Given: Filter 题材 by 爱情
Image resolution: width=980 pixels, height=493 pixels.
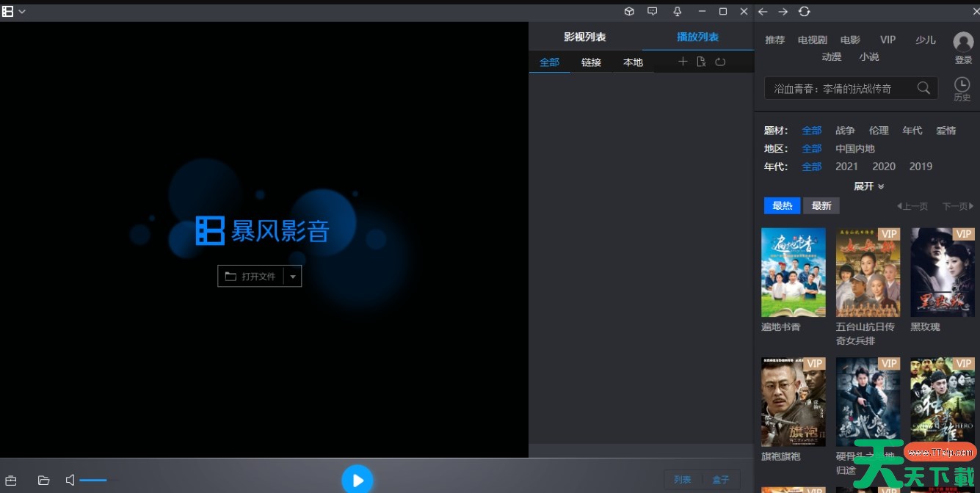Looking at the screenshot, I should pos(946,131).
